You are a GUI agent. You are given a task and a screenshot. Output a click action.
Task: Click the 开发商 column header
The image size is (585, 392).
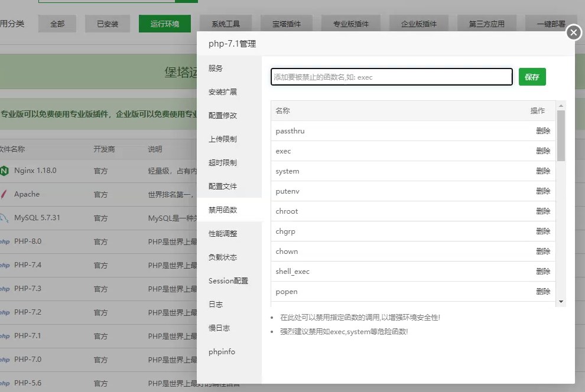point(104,149)
